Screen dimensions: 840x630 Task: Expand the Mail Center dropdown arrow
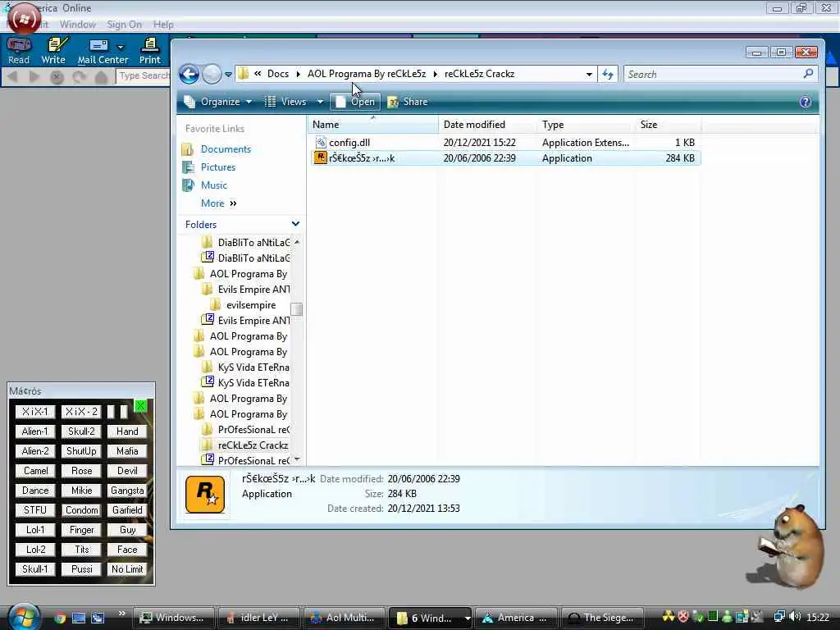point(121,47)
